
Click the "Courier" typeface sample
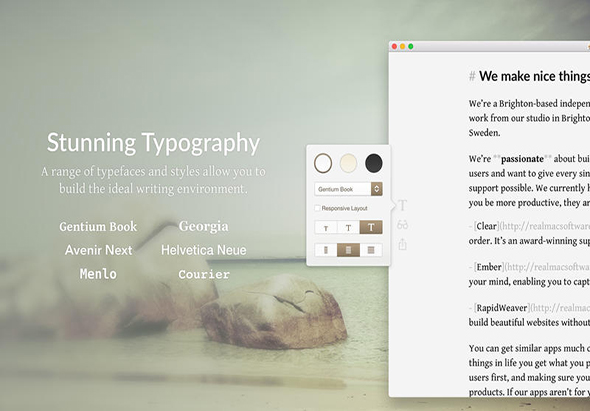point(204,274)
